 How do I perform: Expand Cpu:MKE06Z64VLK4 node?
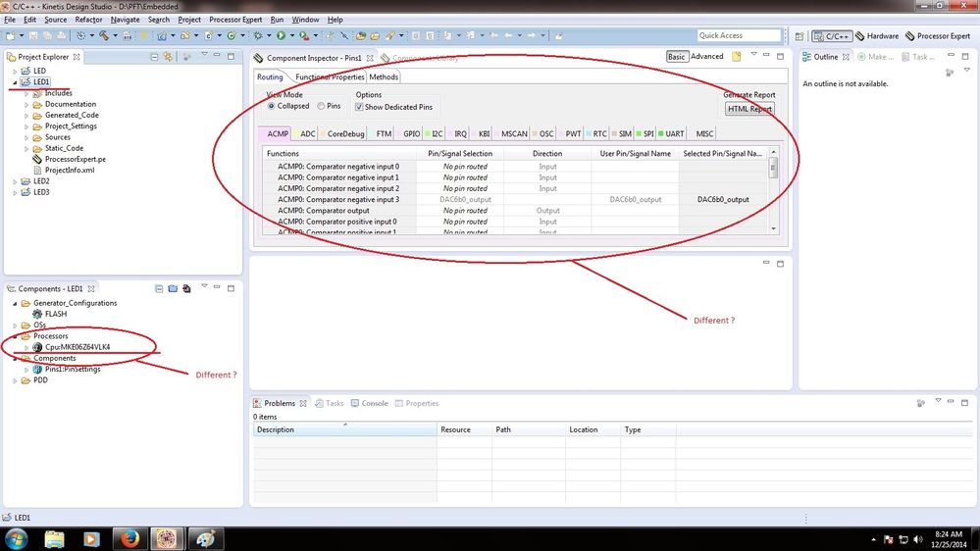26,347
